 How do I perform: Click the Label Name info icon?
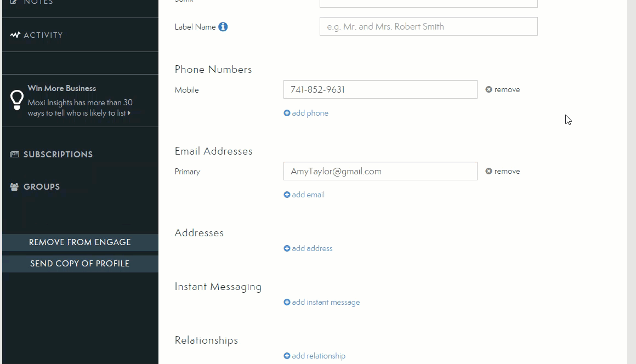pyautogui.click(x=223, y=27)
